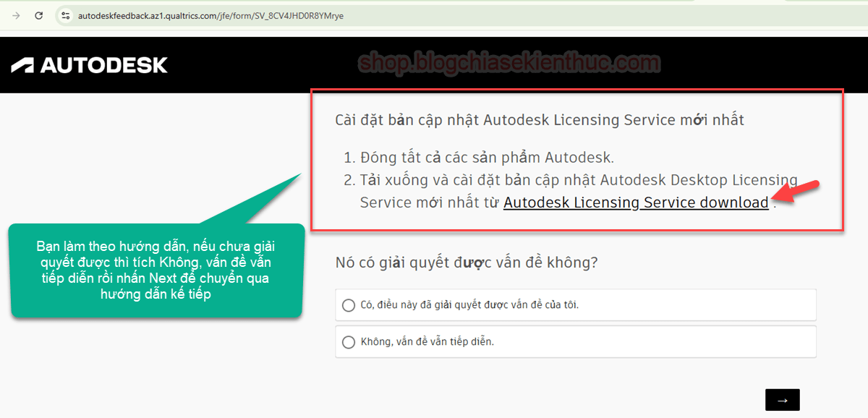Select 'Có, điều này đã giải quyết' option
The width and height of the screenshot is (868, 418).
(x=576, y=305)
